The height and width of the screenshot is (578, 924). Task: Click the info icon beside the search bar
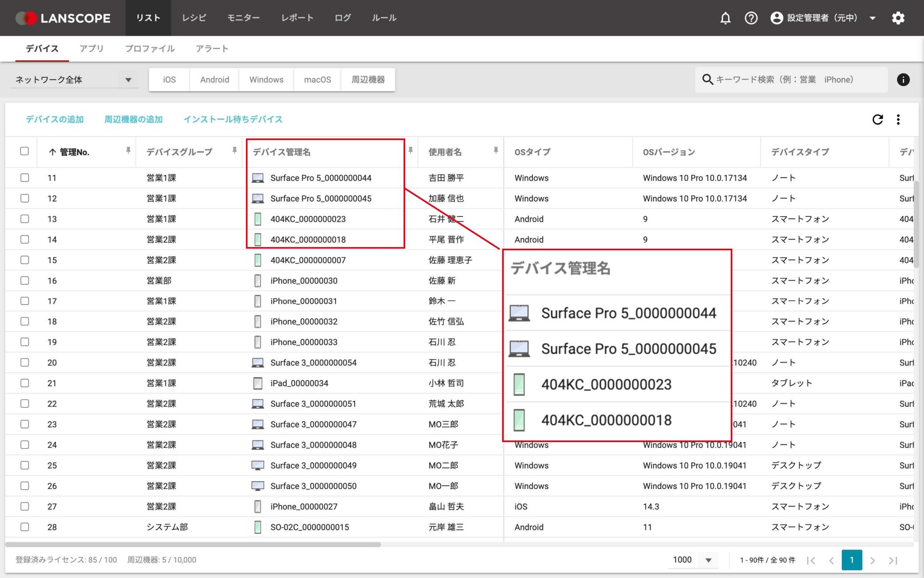903,79
